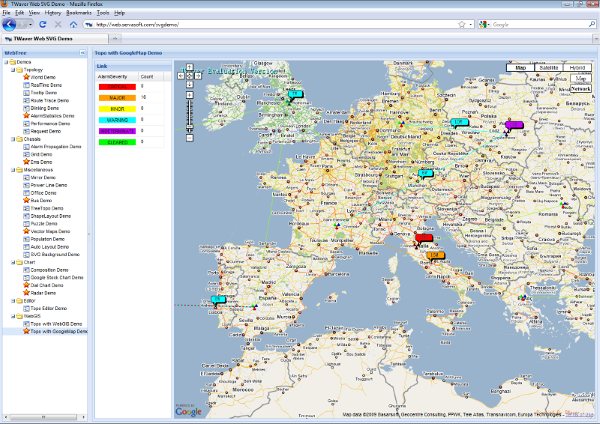Click the orange alarm bubble over central Italy
This screenshot has width=600, height=424.
click(435, 255)
